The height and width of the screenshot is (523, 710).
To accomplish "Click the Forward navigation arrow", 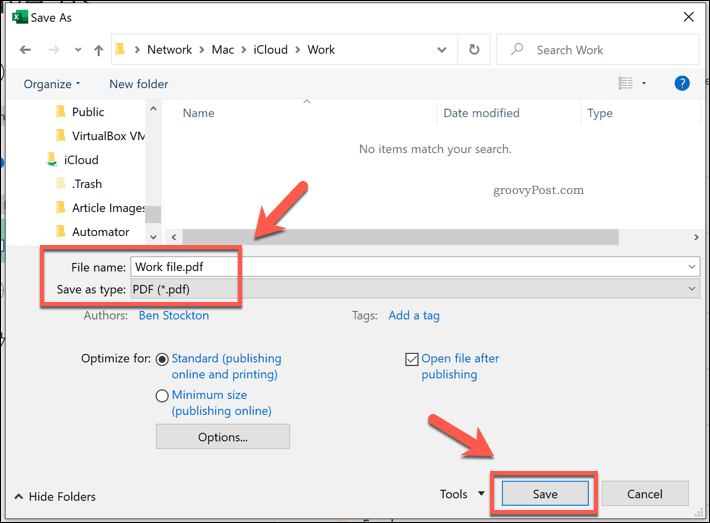I will click(54, 50).
